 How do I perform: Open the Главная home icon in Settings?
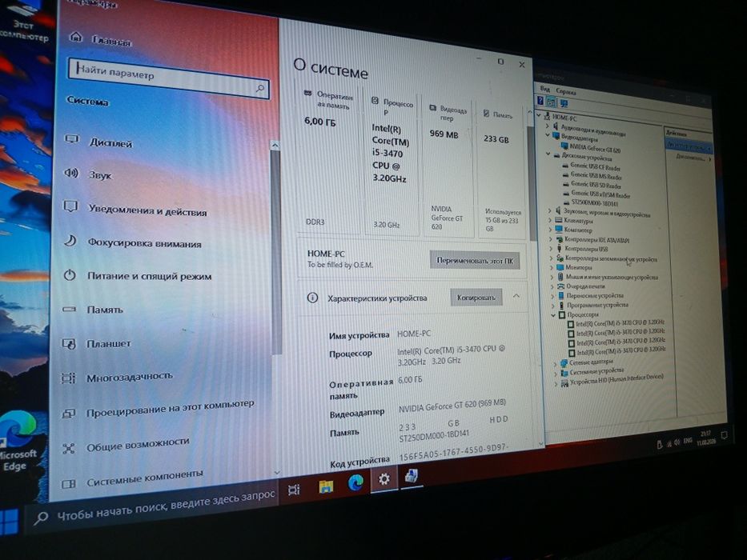point(76,37)
